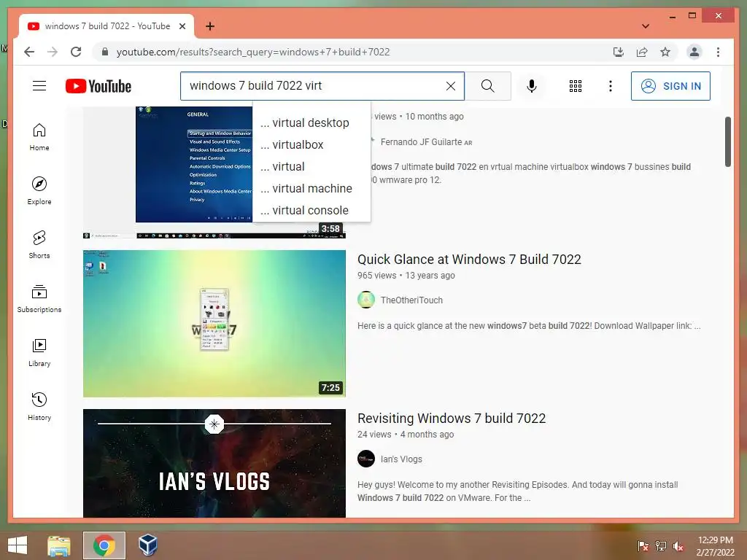Viewport: 747px width, 560px height.
Task: View site info via the padlock icon
Action: pos(105,52)
